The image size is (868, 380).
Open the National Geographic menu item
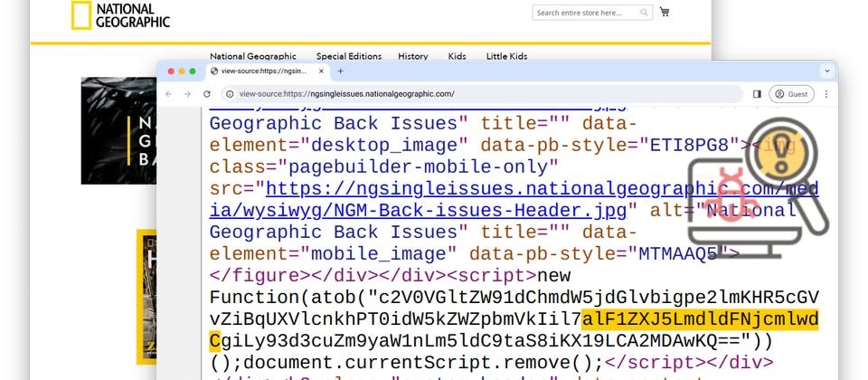click(253, 56)
